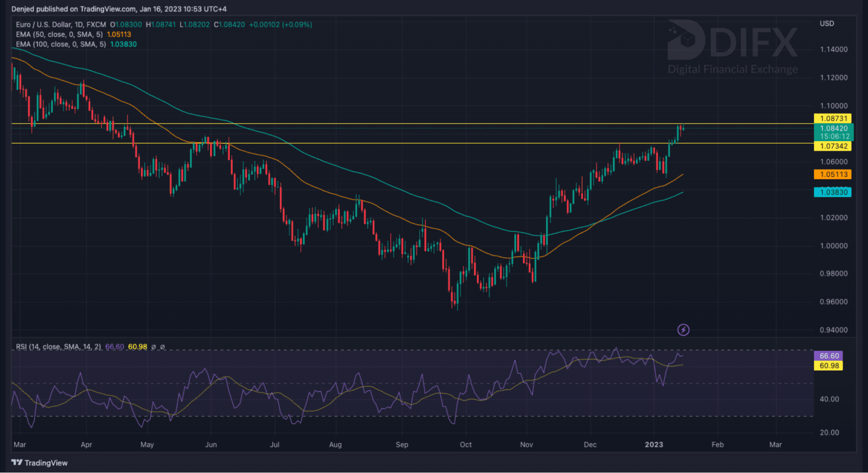Click the green 1.08420 current price label
Screen dimensions: 868x473
833,129
